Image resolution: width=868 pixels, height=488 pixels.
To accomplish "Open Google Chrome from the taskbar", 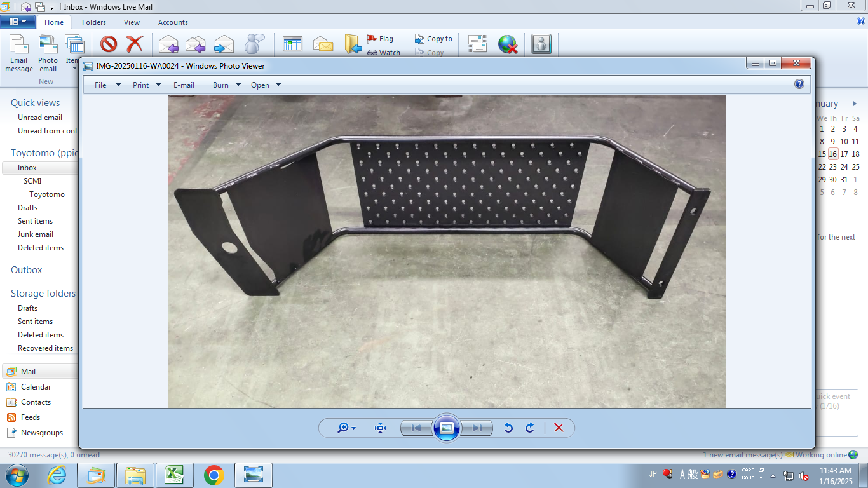I will click(214, 475).
